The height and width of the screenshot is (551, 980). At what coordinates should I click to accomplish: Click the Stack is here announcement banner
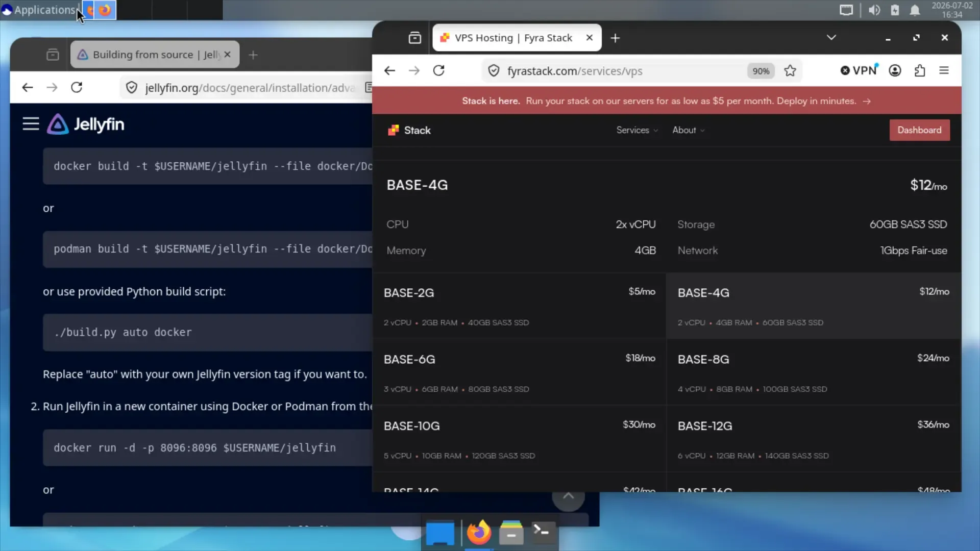667,101
